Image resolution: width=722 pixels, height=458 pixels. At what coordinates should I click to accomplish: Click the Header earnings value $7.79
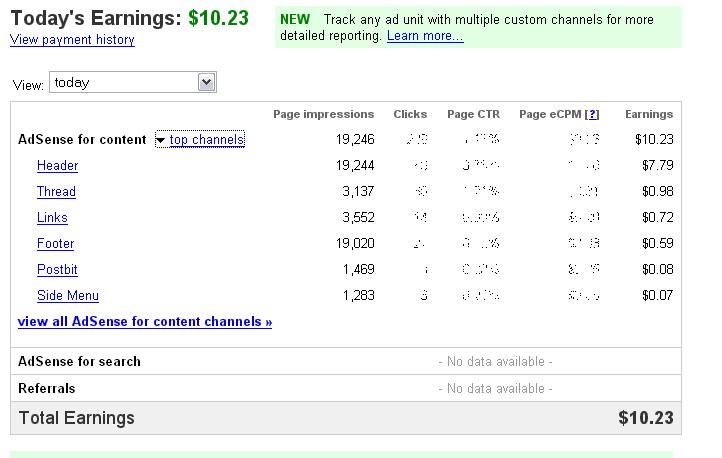tap(655, 166)
